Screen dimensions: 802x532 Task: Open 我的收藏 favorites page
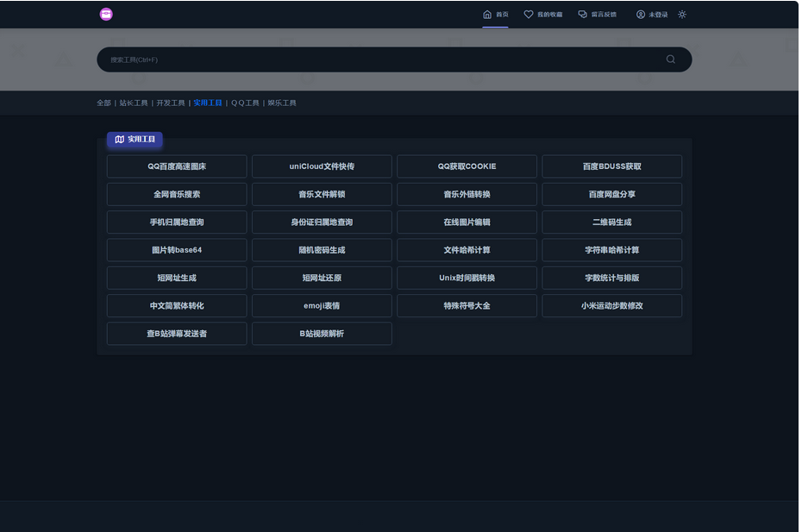coord(543,15)
